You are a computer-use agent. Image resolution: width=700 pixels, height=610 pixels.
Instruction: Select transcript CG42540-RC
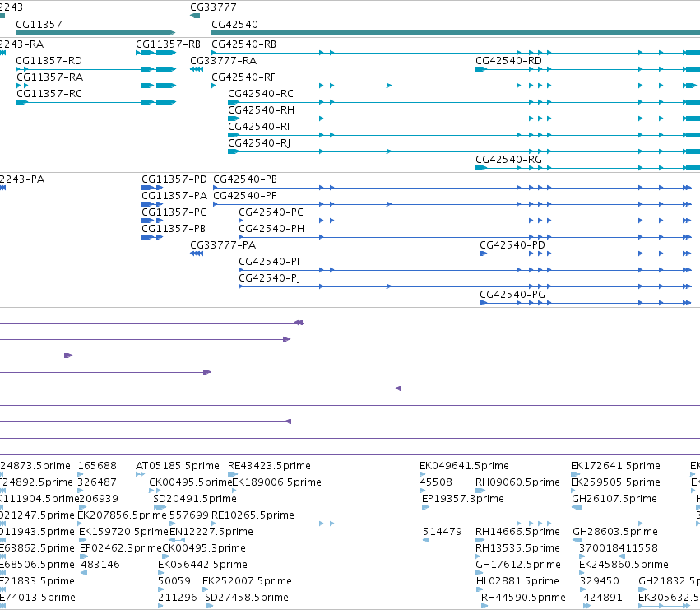click(261, 95)
